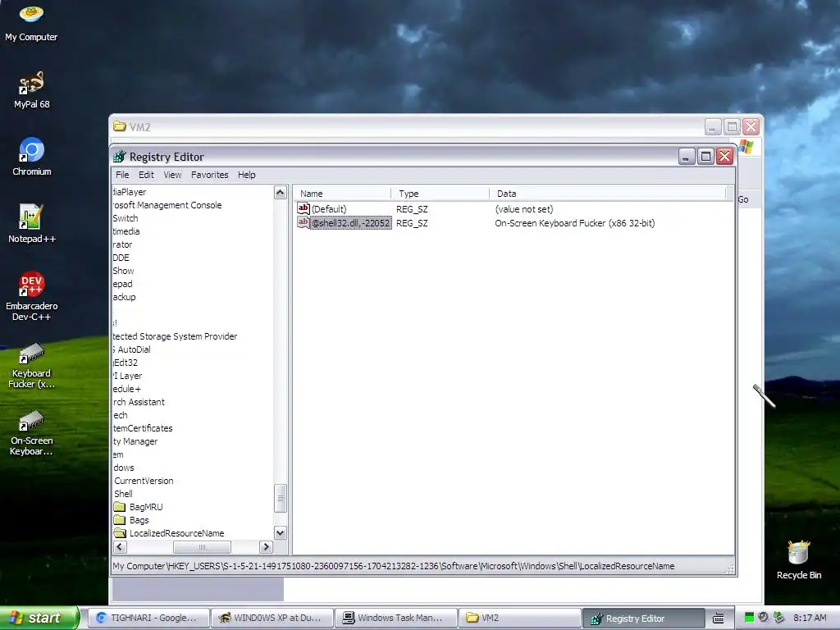
Task: Select the (Default) registry value
Action: tap(329, 209)
